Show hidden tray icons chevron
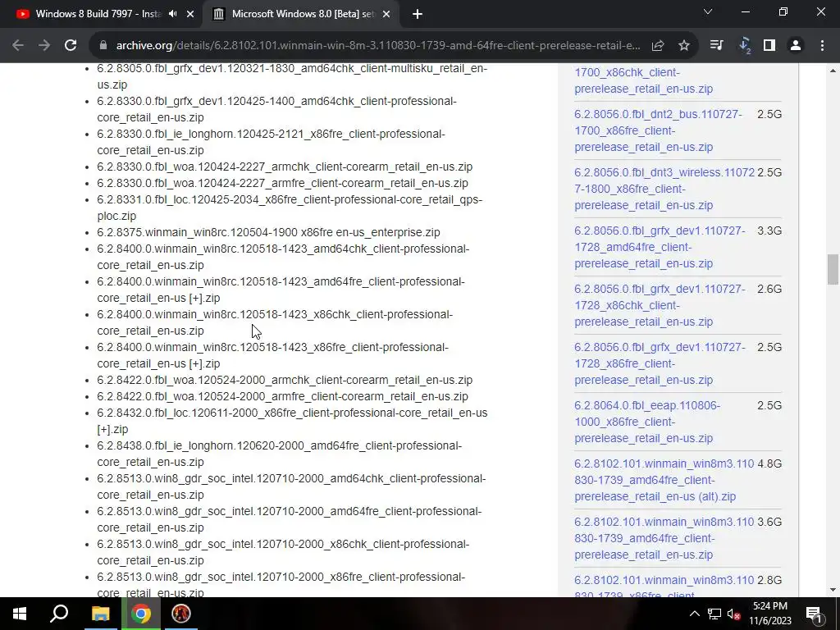This screenshot has height=630, width=840. 694,614
